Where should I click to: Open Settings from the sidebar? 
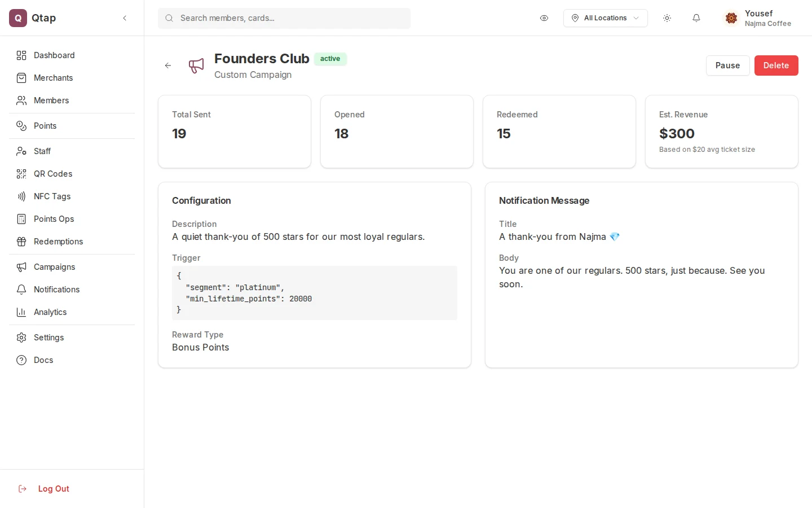click(x=72, y=338)
